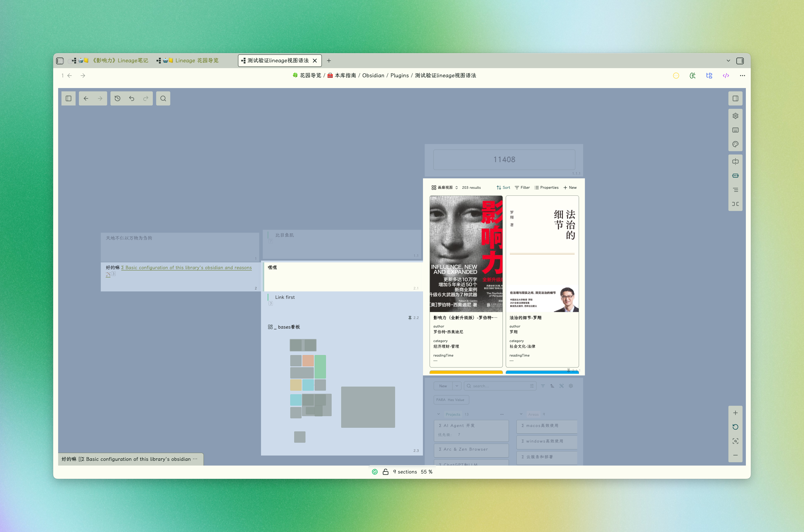Collapse the Areas kanban column
This screenshot has width=804, height=532.
(521, 414)
